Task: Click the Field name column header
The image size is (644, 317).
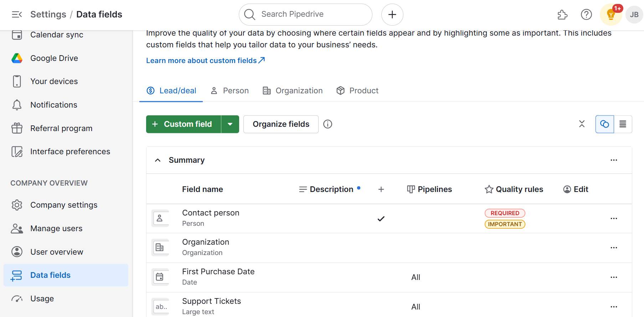Action: (x=202, y=189)
